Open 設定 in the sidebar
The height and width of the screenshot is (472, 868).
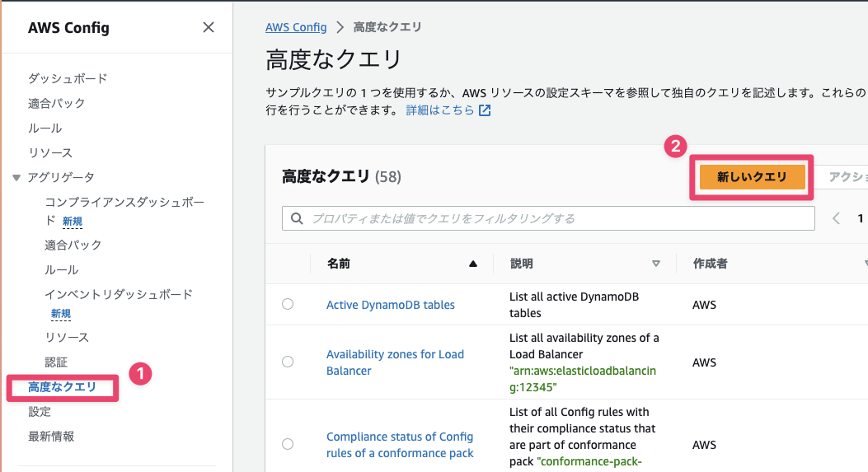[40, 411]
